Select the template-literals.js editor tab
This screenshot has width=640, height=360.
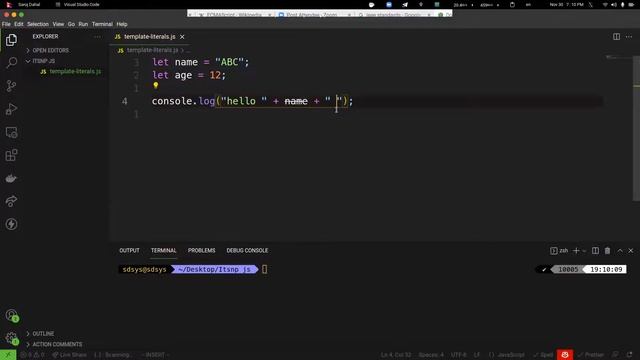click(x=149, y=37)
